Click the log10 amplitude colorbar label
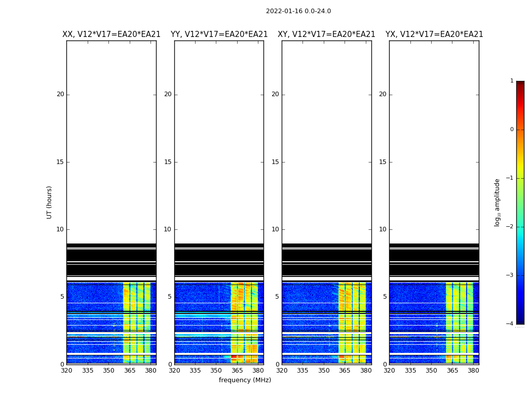 498,202
